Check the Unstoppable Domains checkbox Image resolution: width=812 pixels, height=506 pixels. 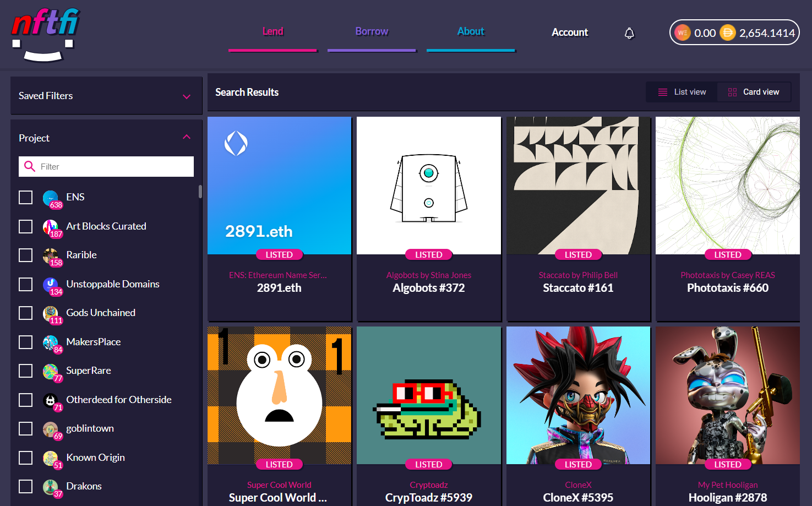pos(26,284)
